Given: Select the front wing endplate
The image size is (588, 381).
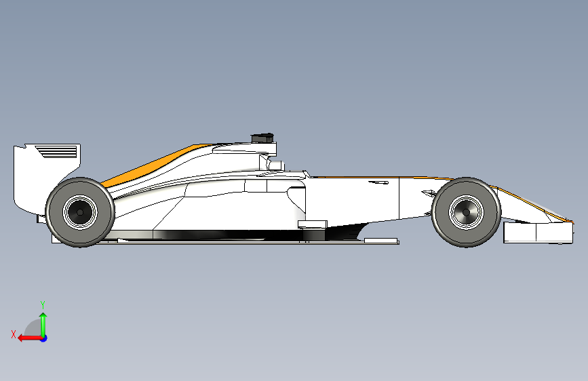Looking at the screenshot, I should tap(538, 233).
